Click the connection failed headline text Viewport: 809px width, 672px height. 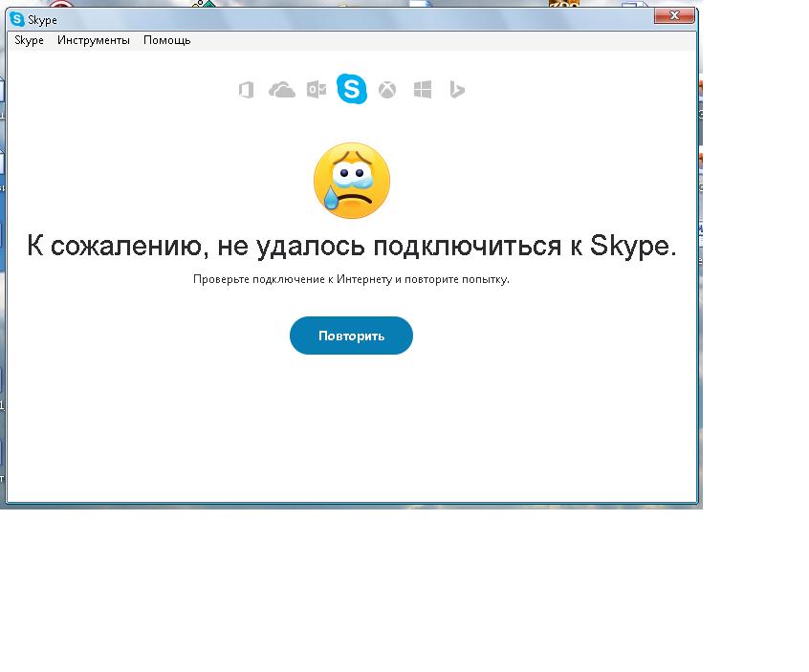[x=351, y=246]
